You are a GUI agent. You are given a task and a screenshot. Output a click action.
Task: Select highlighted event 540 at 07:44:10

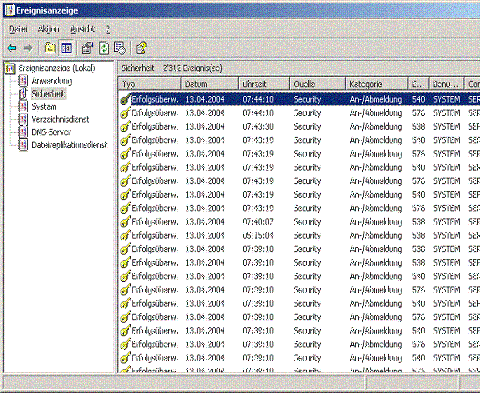pos(300,99)
